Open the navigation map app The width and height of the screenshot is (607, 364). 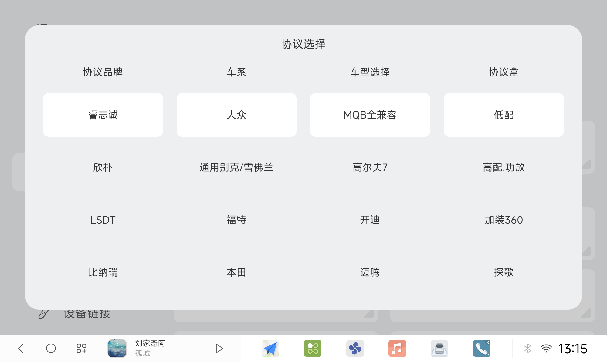point(270,348)
